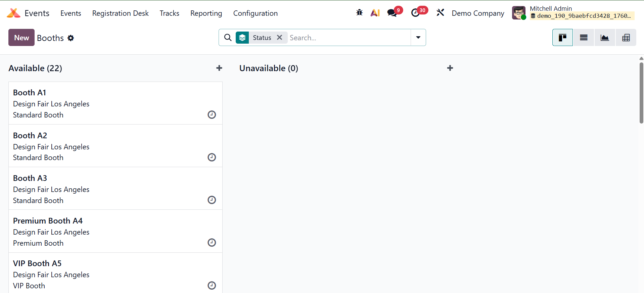Open the AI assistant icon
The image size is (644, 293).
(x=375, y=13)
